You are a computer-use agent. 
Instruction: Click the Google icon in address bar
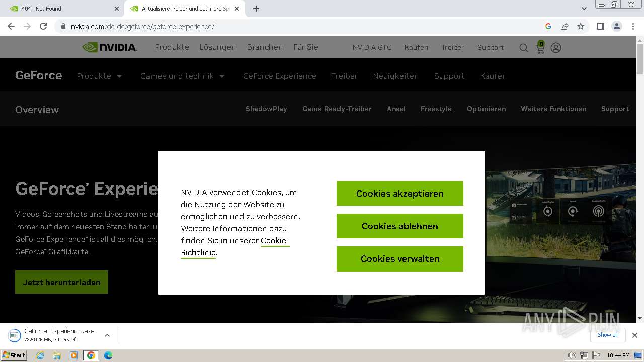coord(548,26)
